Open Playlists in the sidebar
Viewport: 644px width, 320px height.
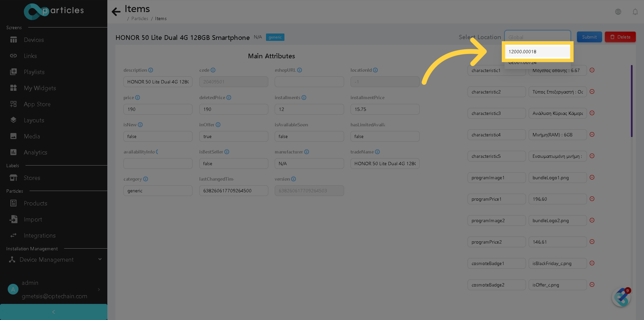[x=34, y=72]
